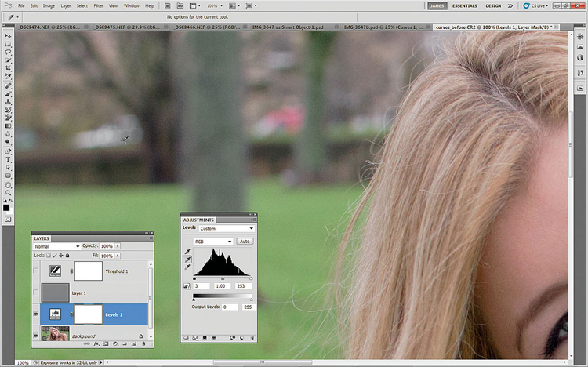This screenshot has width=588, height=367.
Task: Select the Blur tool
Action: pos(8,134)
